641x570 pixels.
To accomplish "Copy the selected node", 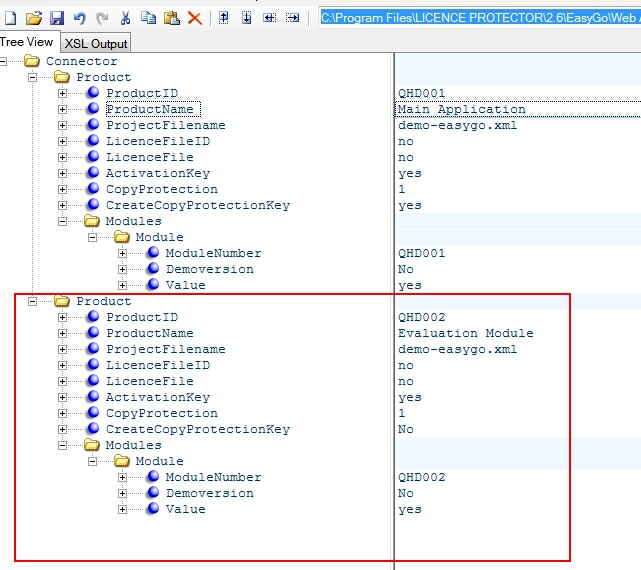I will (148, 18).
